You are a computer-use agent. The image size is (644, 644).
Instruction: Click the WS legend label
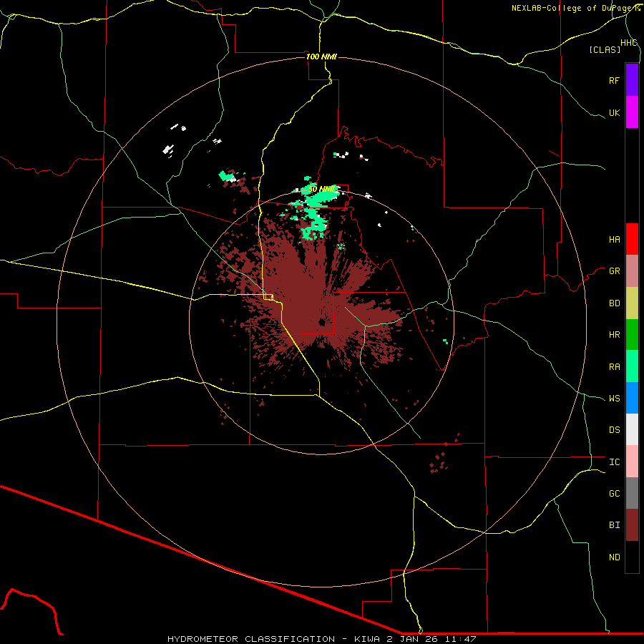[614, 399]
